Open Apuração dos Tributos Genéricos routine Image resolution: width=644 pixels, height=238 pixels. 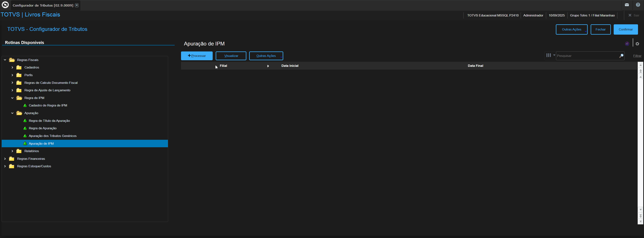coord(52,136)
